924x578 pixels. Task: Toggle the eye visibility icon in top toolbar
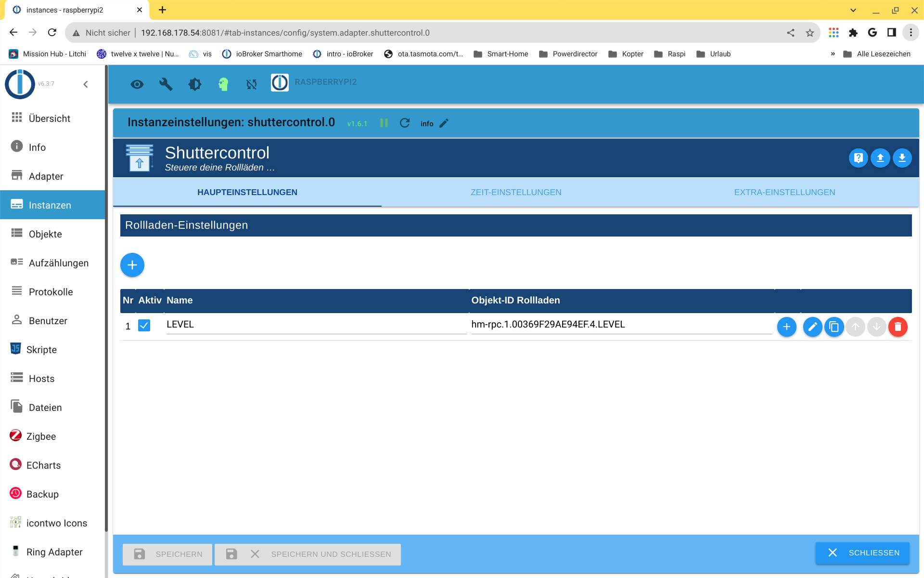[x=137, y=85]
